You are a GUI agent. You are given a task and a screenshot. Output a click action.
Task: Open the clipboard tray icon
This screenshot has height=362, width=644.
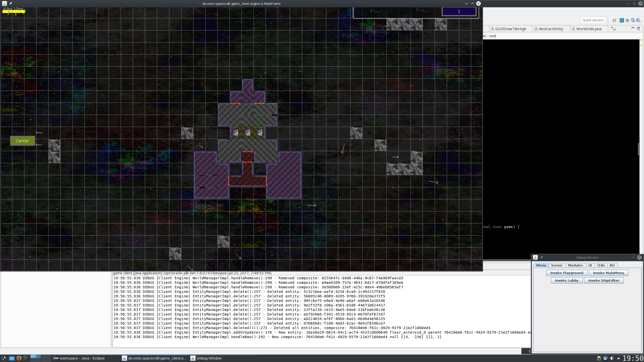tap(599, 358)
